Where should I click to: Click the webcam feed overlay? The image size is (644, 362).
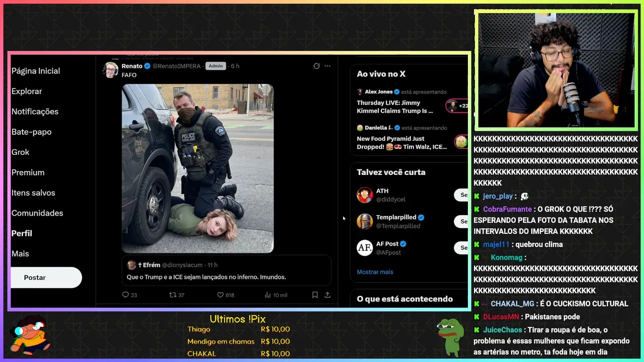click(556, 70)
